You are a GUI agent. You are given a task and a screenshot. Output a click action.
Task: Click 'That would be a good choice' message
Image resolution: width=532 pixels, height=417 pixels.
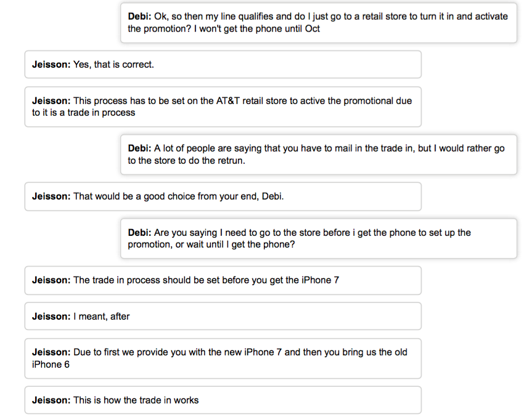click(x=223, y=196)
